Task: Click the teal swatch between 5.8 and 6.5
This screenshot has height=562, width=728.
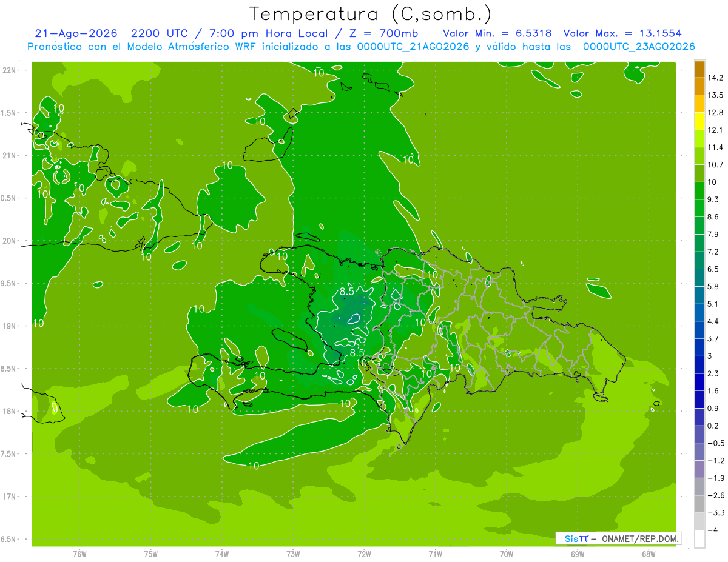Action: click(x=699, y=278)
